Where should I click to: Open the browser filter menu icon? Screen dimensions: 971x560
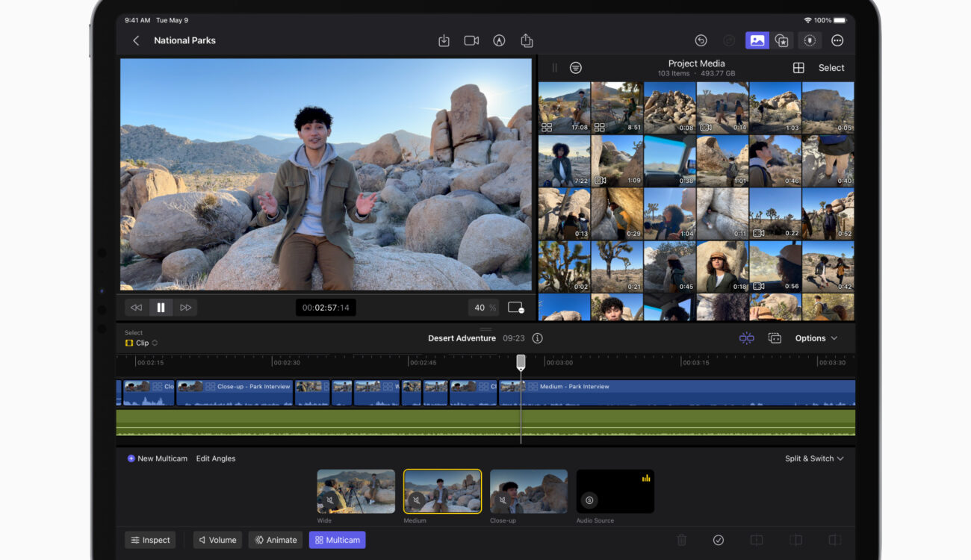tap(575, 68)
